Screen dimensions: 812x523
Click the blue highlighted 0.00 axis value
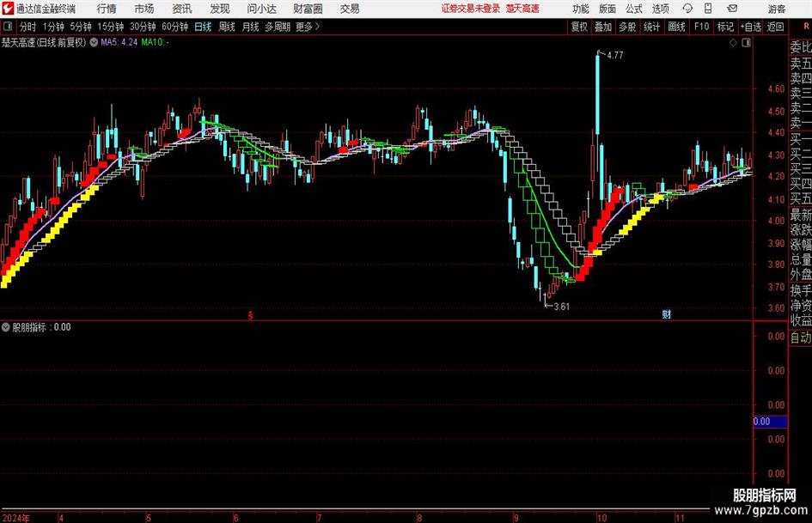click(770, 422)
